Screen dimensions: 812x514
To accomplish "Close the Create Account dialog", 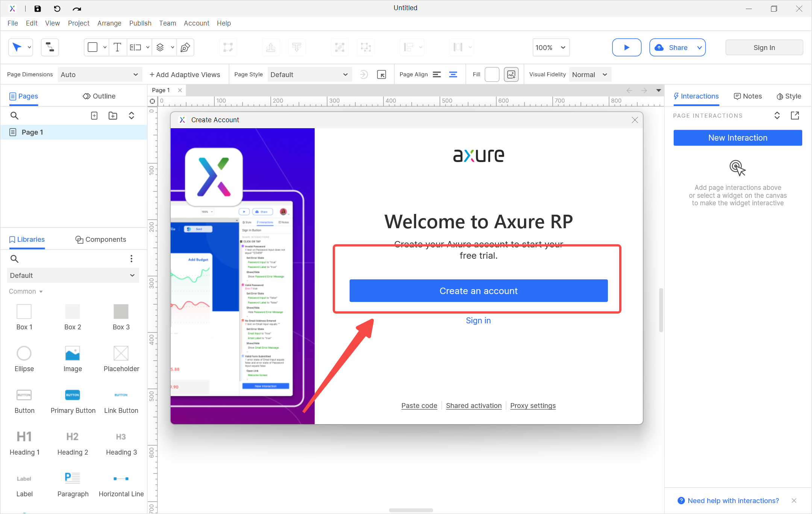I will 635,120.
